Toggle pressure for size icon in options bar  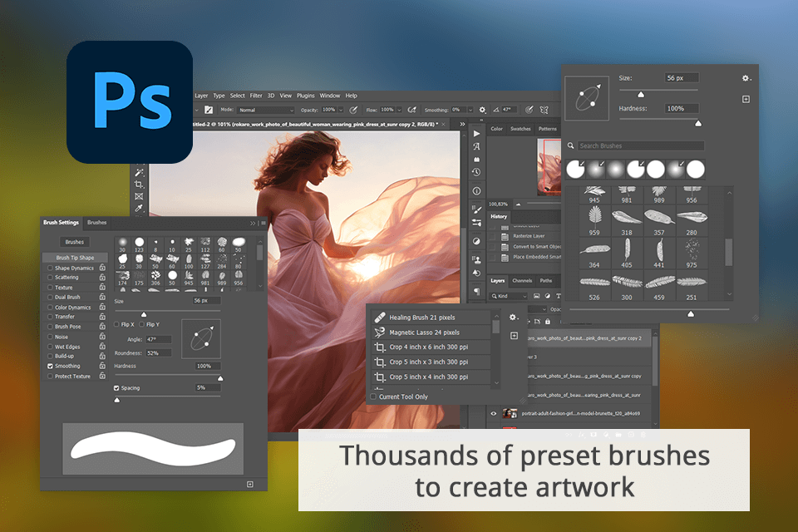point(530,110)
